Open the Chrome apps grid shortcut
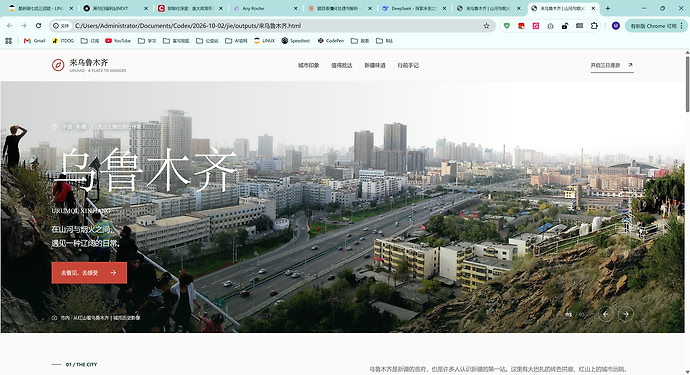The image size is (690, 375). 8,40
